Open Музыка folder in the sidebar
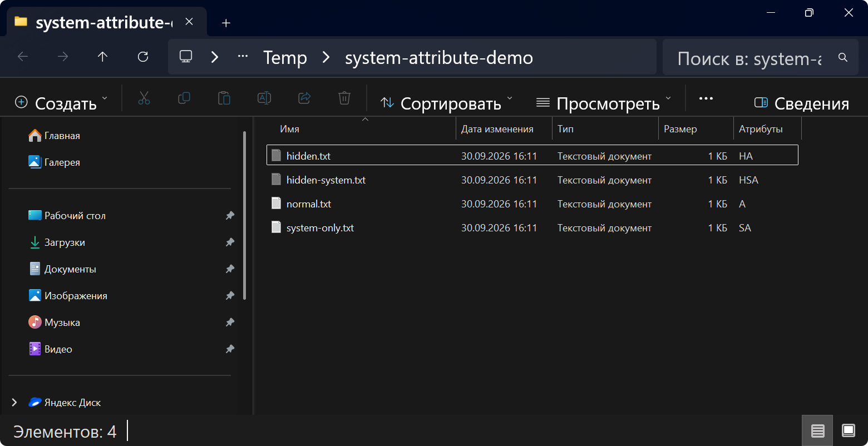868x446 pixels. tap(55, 323)
